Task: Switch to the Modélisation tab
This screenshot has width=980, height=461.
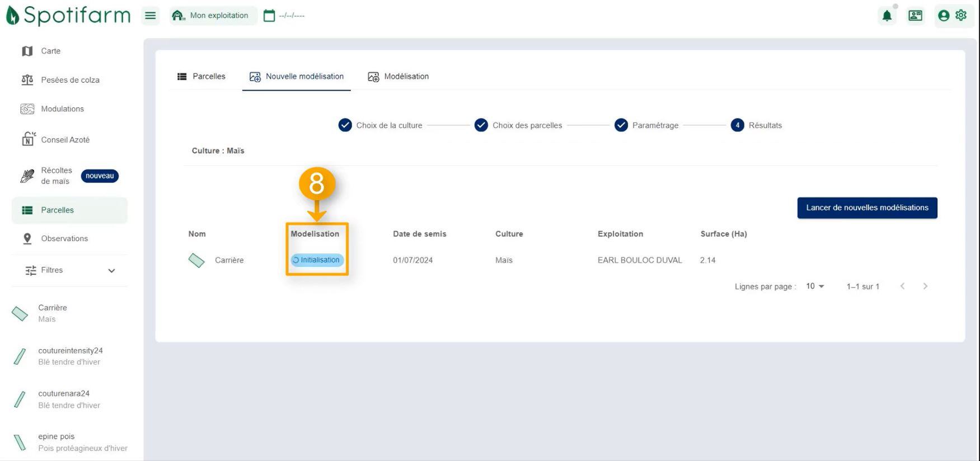Action: click(x=398, y=77)
